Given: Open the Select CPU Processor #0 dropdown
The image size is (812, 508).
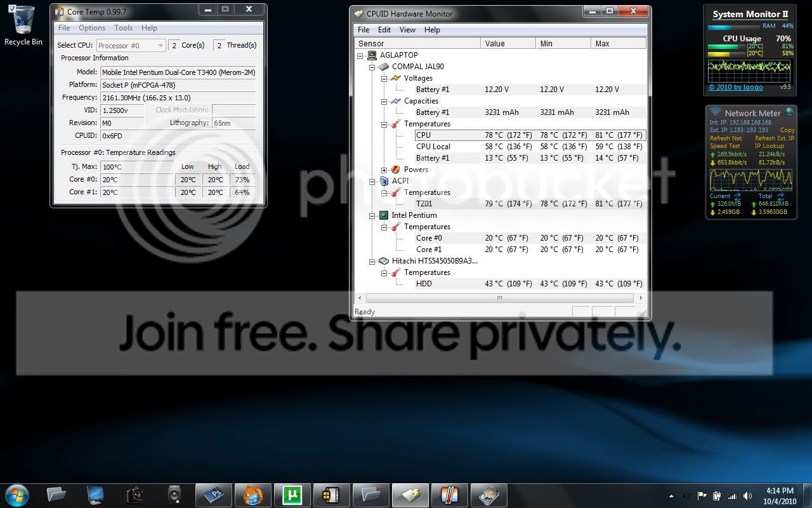Looking at the screenshot, I should pos(131,46).
